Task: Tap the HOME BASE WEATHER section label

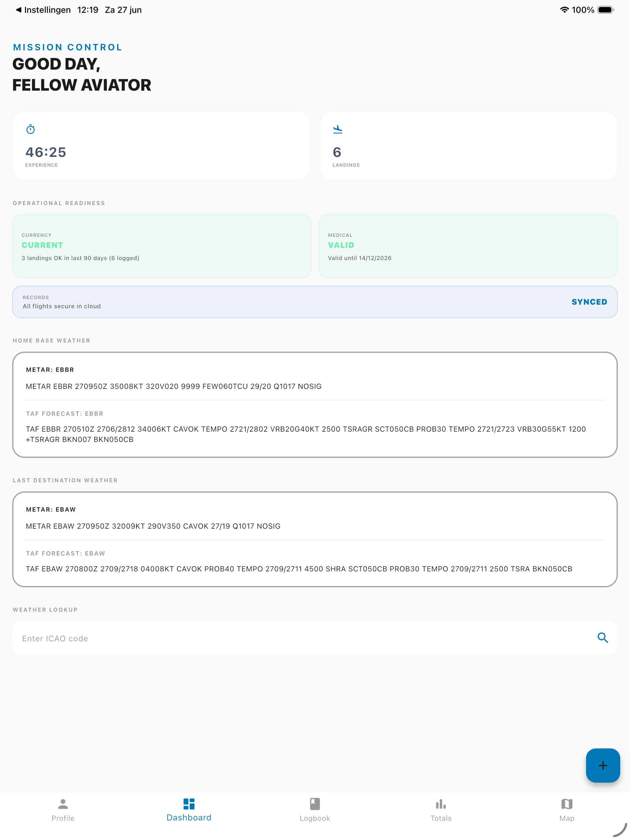Action: 52,341
